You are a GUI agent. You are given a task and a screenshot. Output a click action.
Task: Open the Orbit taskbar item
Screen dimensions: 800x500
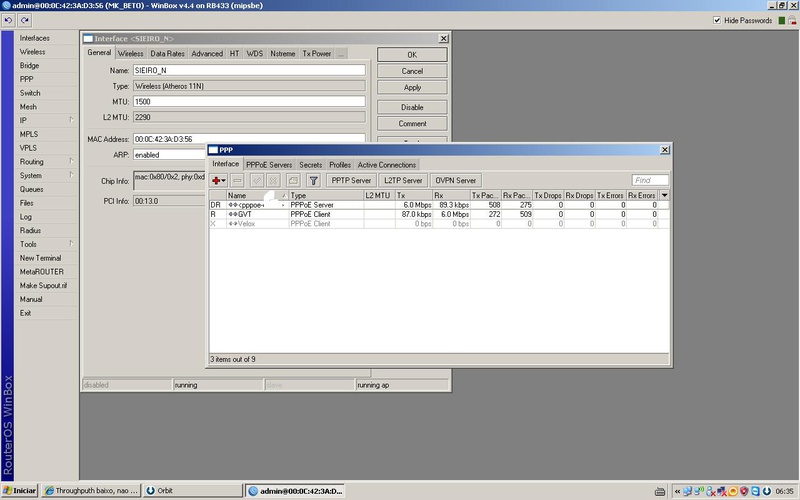192,491
